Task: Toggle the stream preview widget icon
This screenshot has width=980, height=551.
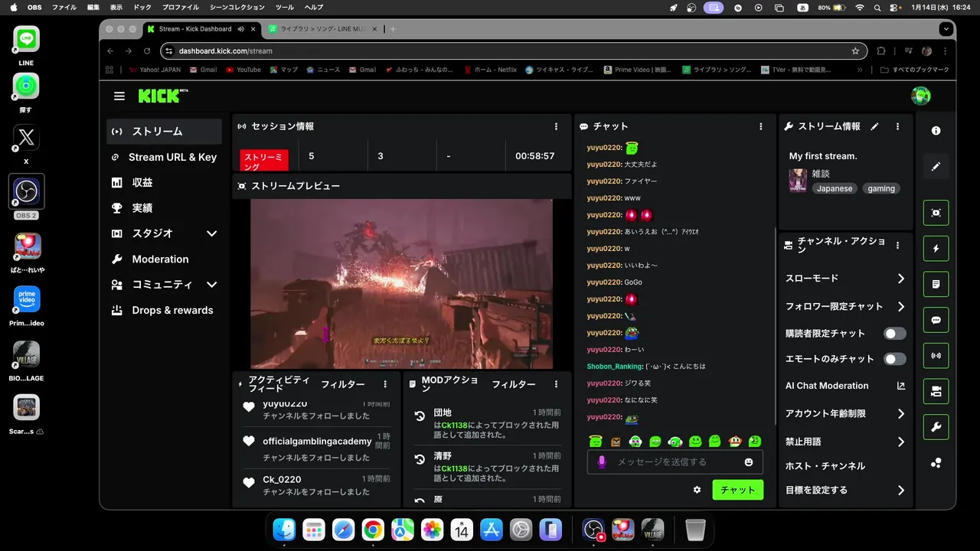Action: (x=936, y=213)
